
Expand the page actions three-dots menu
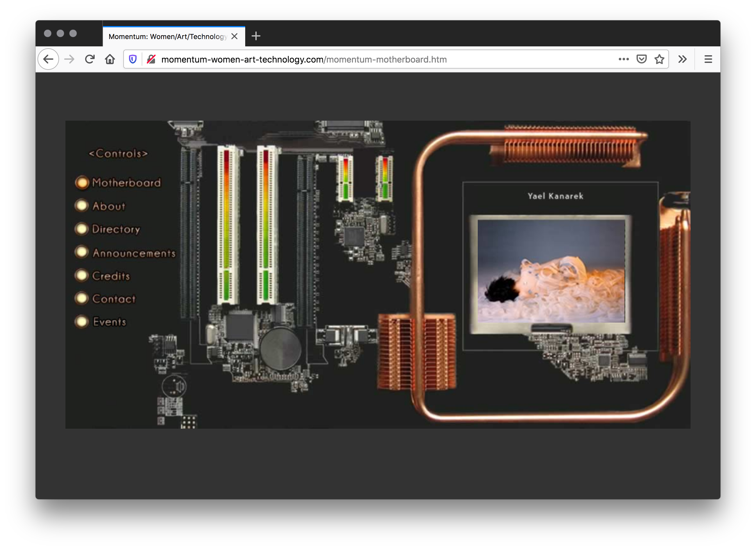tap(623, 59)
